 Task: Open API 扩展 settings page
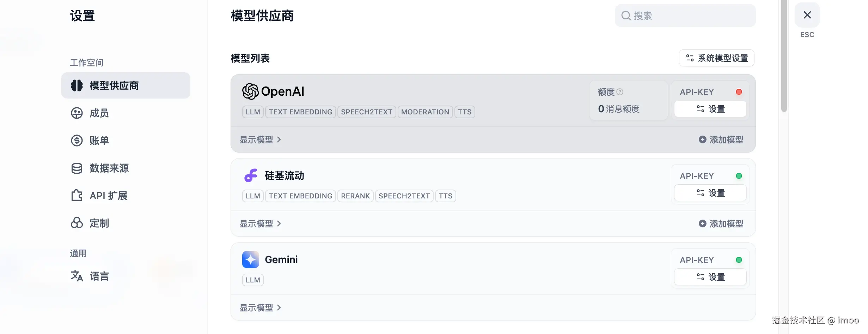(x=108, y=196)
